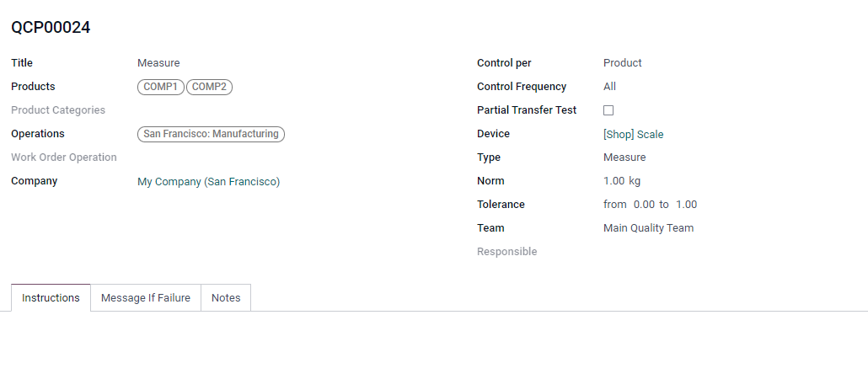Open the Notes tab

[x=226, y=297]
